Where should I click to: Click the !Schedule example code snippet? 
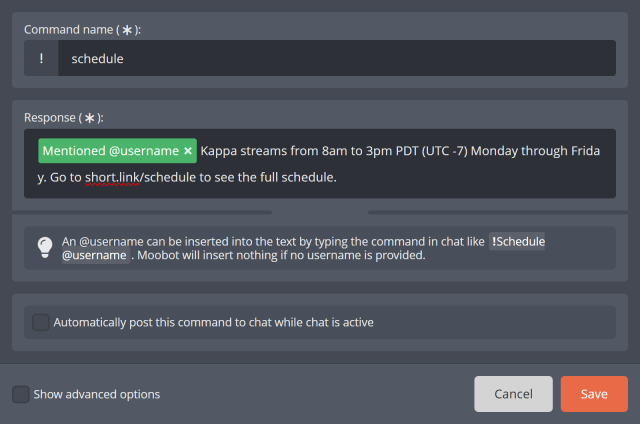pos(517,242)
